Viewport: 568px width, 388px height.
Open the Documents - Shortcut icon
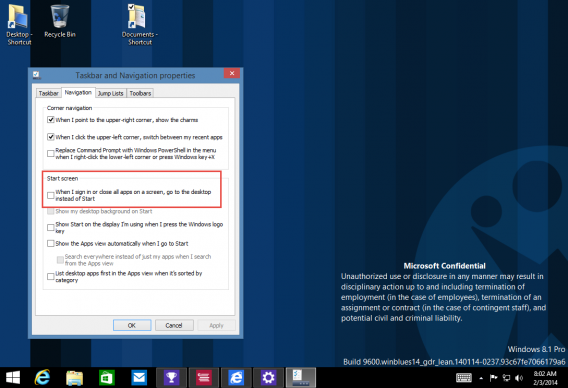139,25
